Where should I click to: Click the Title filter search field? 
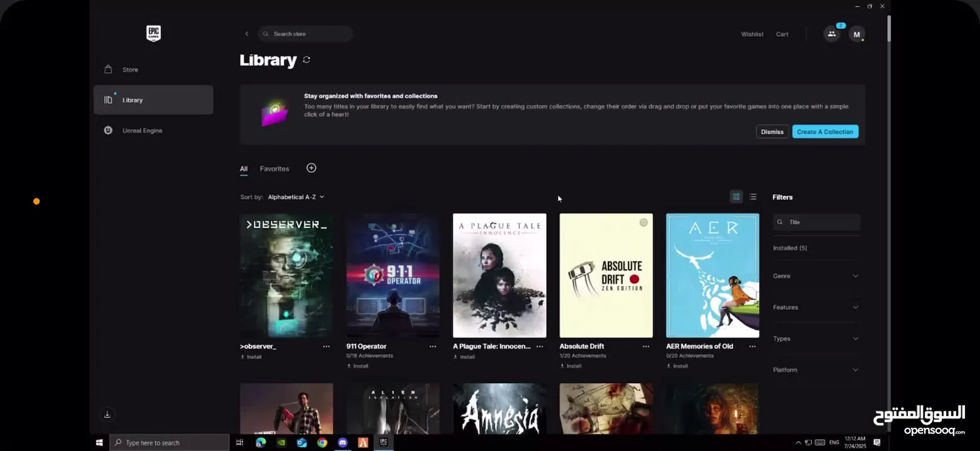click(x=816, y=222)
